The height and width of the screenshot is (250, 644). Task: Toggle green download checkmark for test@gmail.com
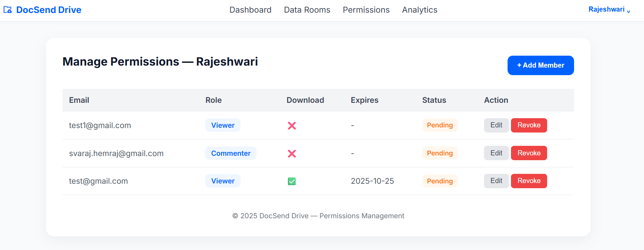click(x=292, y=181)
